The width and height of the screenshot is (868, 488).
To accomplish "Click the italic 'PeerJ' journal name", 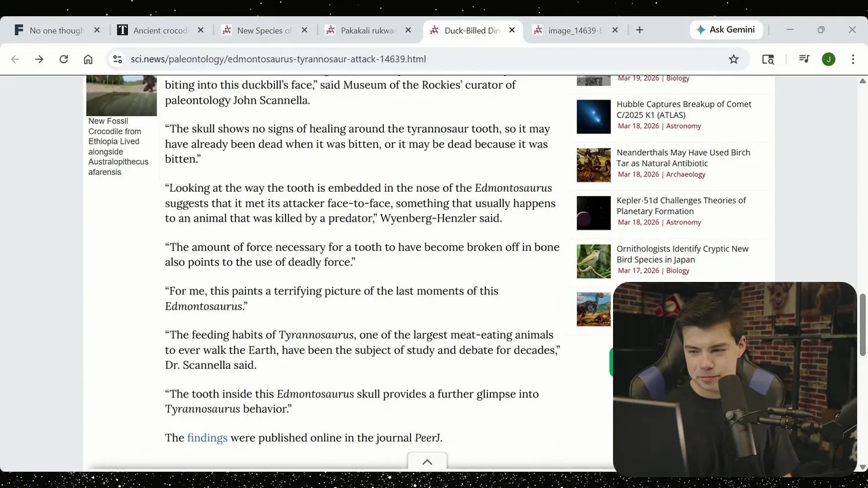I will (x=427, y=438).
